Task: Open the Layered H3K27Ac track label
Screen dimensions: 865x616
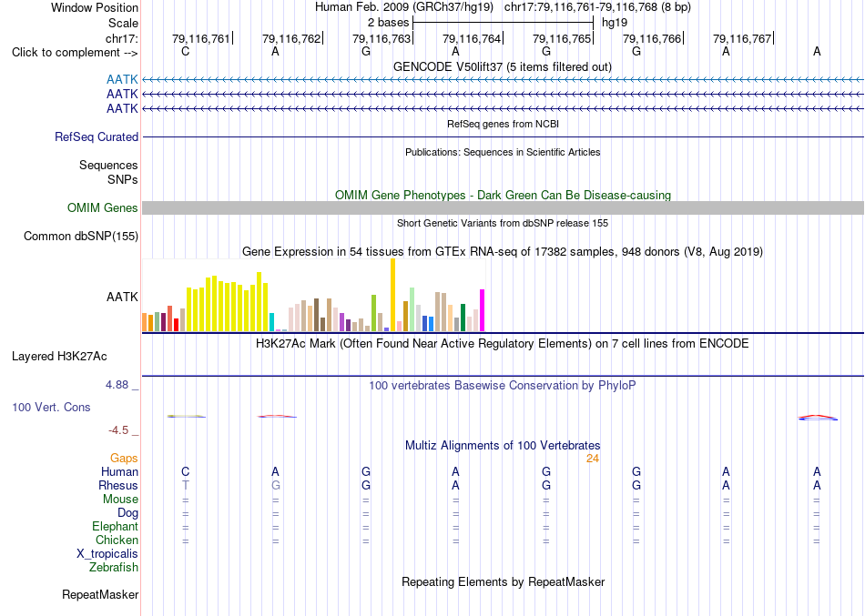Action: 59,357
